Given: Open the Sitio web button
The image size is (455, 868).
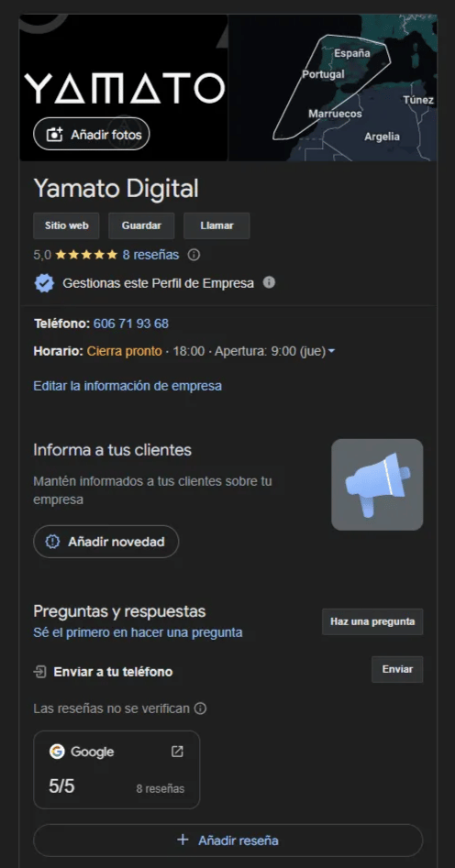Looking at the screenshot, I should (66, 225).
